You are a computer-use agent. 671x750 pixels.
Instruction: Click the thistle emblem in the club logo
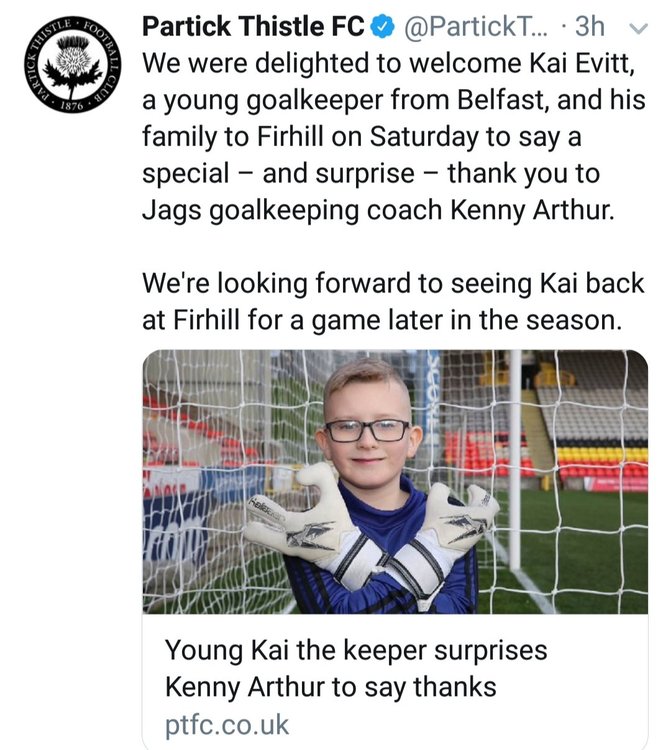click(x=73, y=64)
